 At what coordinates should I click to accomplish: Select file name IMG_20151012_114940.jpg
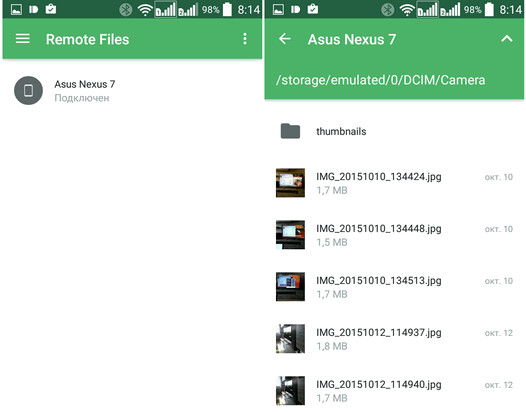(x=379, y=384)
